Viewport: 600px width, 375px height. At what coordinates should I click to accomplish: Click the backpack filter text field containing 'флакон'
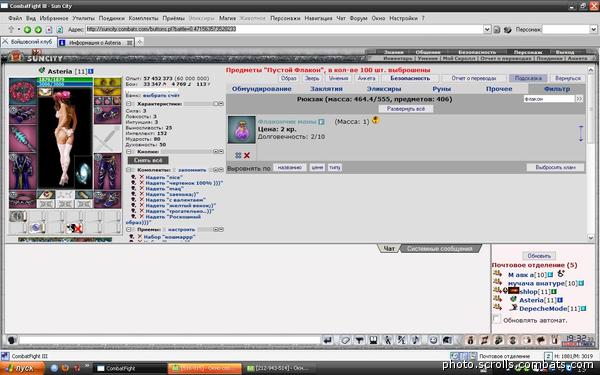pyautogui.click(x=549, y=99)
